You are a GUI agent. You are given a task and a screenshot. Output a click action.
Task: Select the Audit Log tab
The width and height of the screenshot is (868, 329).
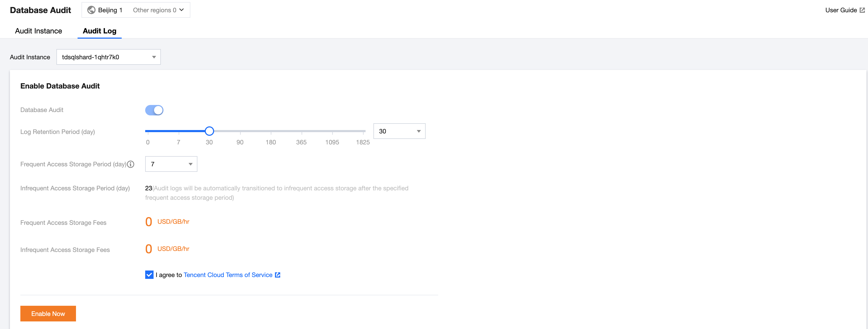coord(99,31)
